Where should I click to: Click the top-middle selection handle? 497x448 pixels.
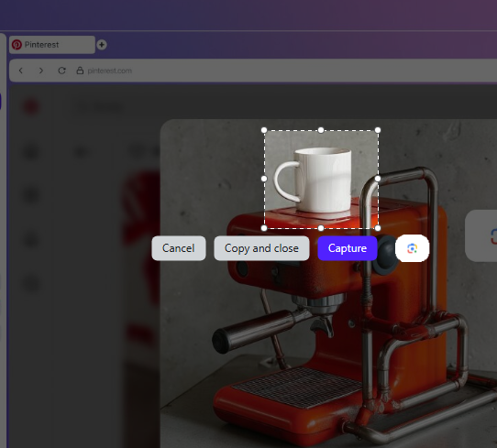[x=321, y=130]
